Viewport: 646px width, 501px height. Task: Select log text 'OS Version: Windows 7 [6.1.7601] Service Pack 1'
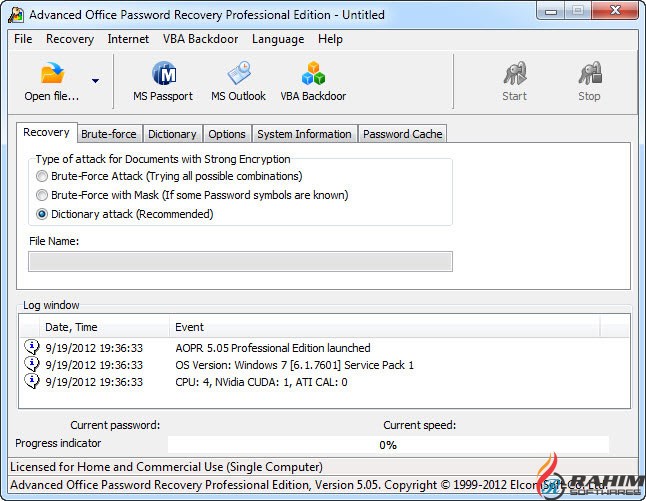(295, 365)
